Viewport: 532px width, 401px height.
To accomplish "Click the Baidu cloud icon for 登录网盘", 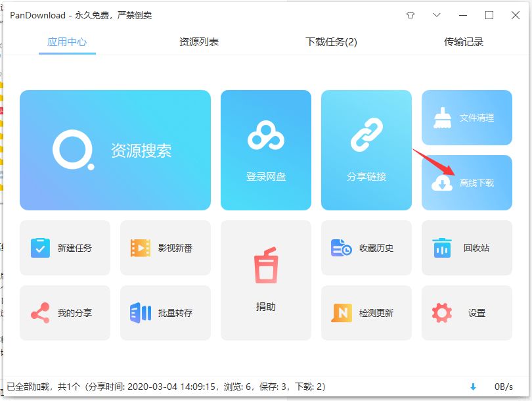I will tap(265, 135).
